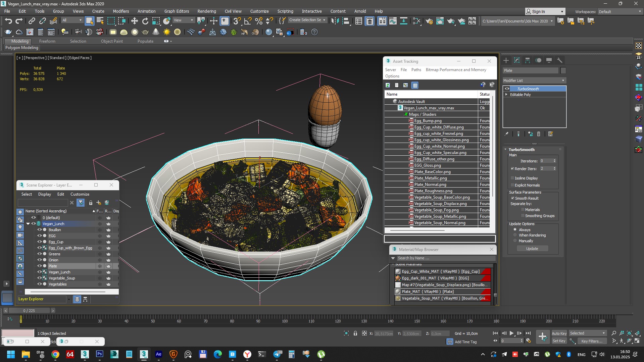Click the Set Key button
644x362 pixels.
559,341
